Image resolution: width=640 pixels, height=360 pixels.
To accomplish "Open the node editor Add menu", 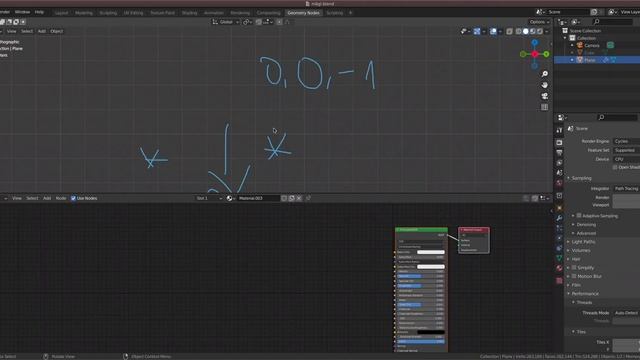I will 47,198.
